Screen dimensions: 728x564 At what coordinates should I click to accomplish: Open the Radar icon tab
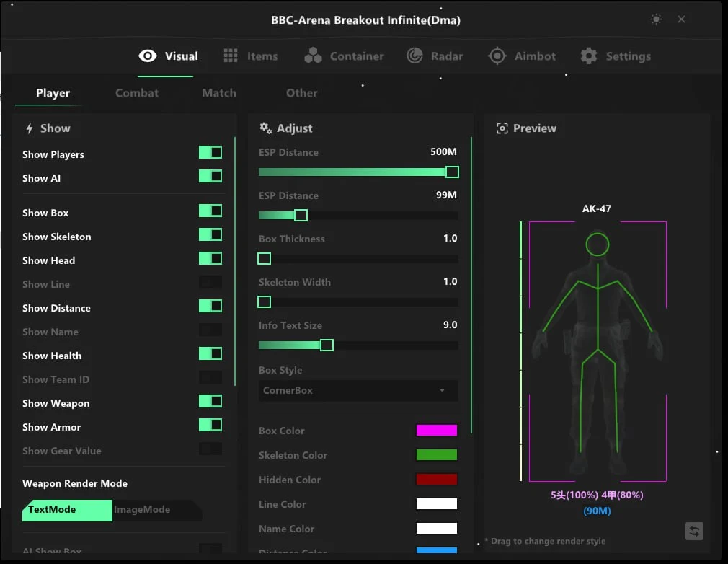tap(414, 56)
